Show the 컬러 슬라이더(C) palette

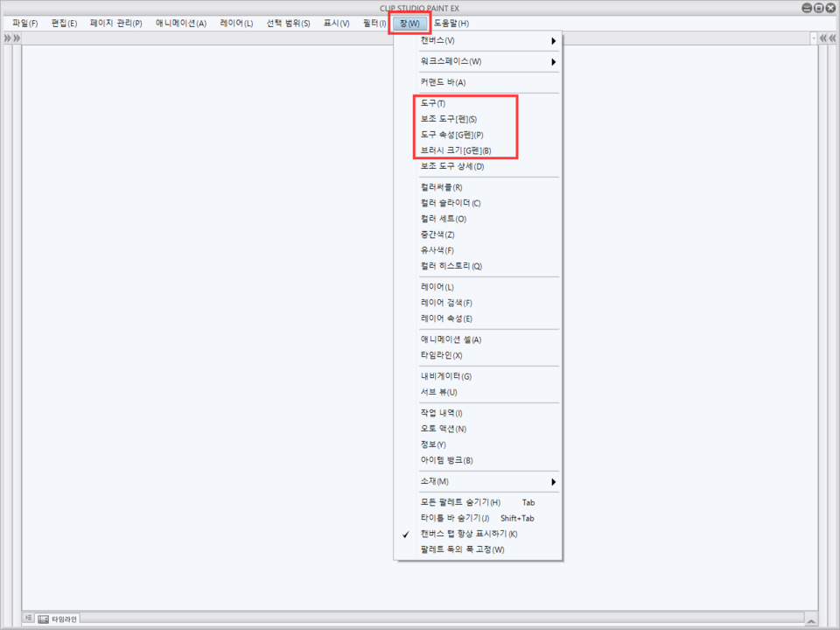point(488,203)
